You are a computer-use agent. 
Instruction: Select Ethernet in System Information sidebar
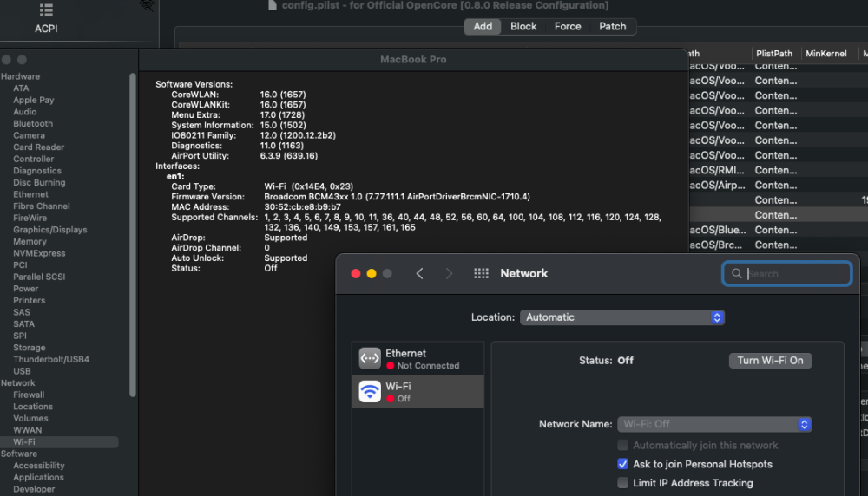tap(30, 194)
